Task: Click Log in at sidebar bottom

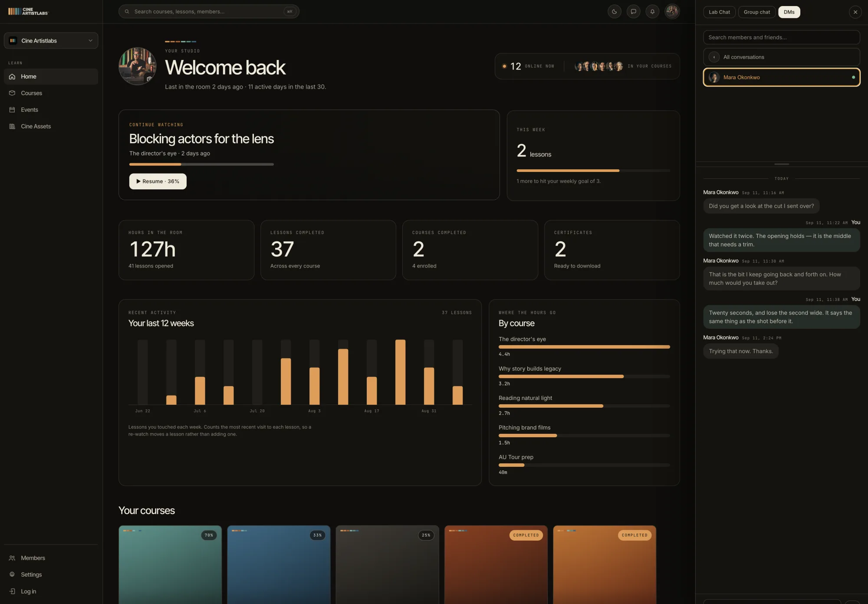Action: click(51, 591)
